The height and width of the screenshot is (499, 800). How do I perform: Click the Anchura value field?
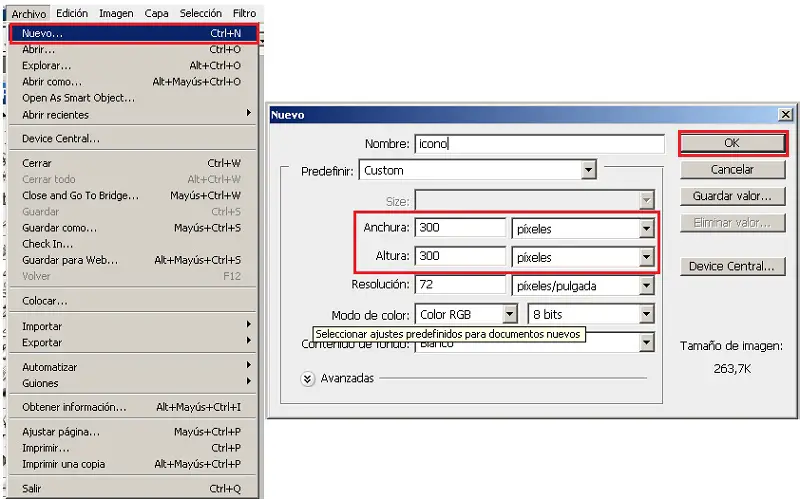click(460, 228)
